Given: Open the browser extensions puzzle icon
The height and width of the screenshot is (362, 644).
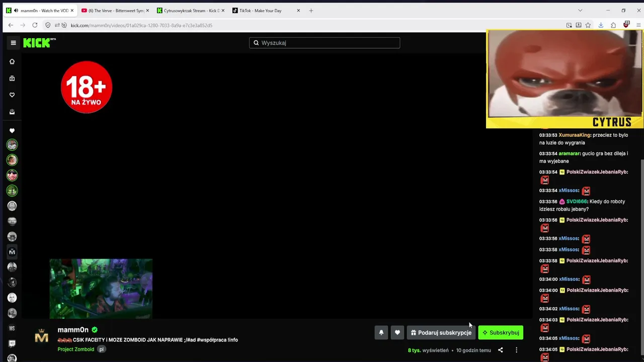Looking at the screenshot, I should pyautogui.click(x=613, y=25).
